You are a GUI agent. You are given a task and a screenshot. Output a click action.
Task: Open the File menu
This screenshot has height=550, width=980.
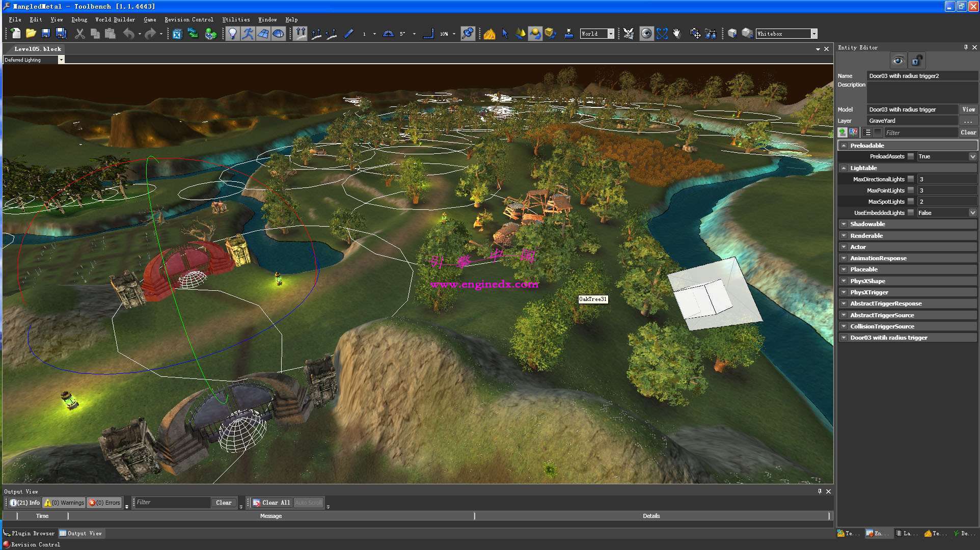point(15,19)
